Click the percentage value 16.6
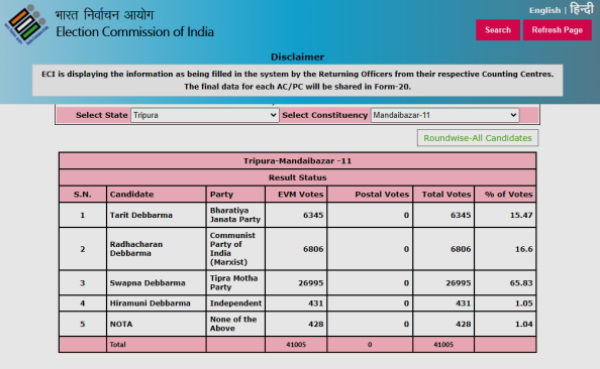Screen dimensions: 600x369 (523, 249)
